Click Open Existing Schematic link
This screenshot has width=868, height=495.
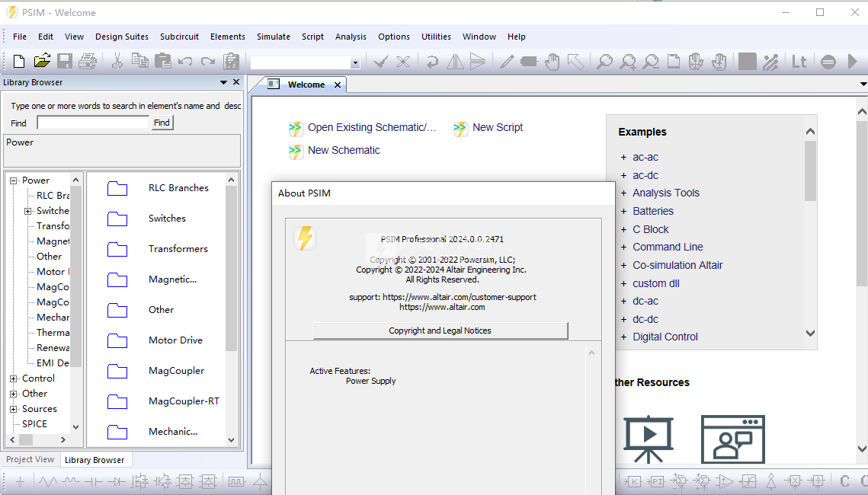pyautogui.click(x=372, y=128)
